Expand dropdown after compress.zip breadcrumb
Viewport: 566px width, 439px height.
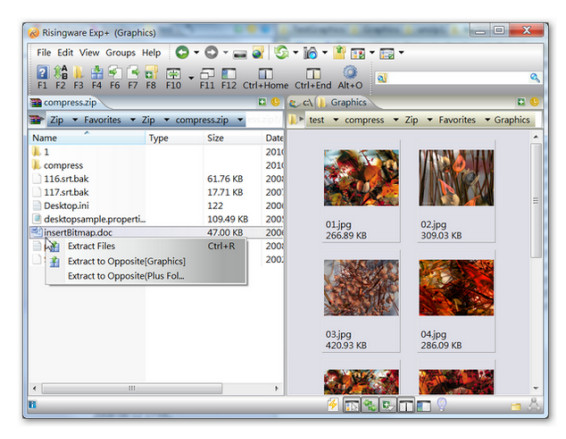tap(240, 120)
